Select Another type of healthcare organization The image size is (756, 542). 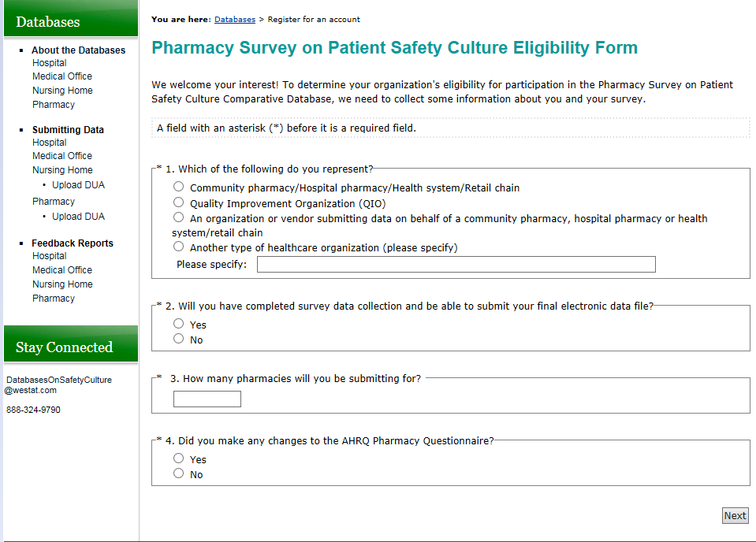[x=179, y=247]
